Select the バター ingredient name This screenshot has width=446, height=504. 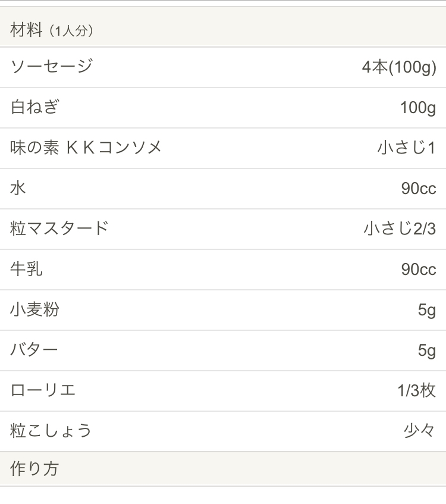[x=34, y=350]
